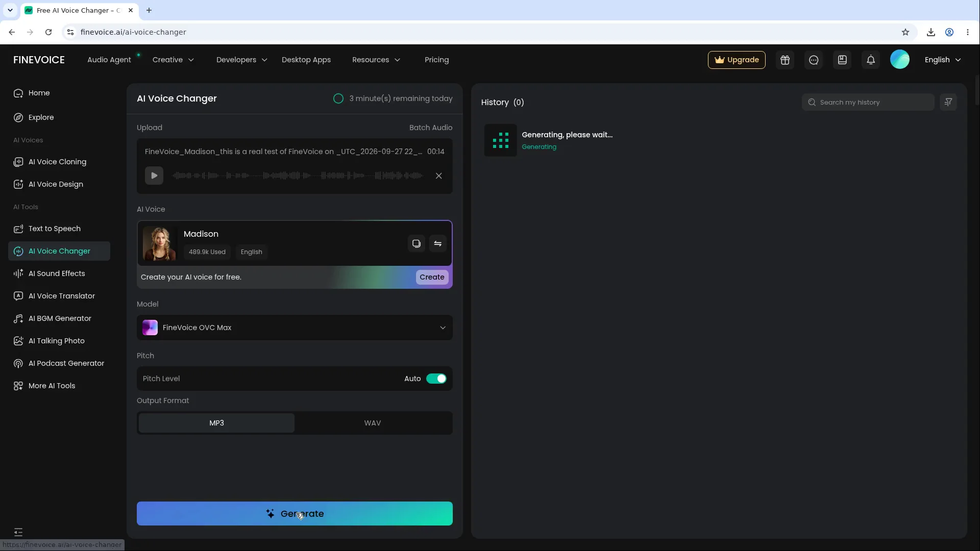This screenshot has height=551, width=980.
Task: Click the audio waveform to seek
Action: 298,176
